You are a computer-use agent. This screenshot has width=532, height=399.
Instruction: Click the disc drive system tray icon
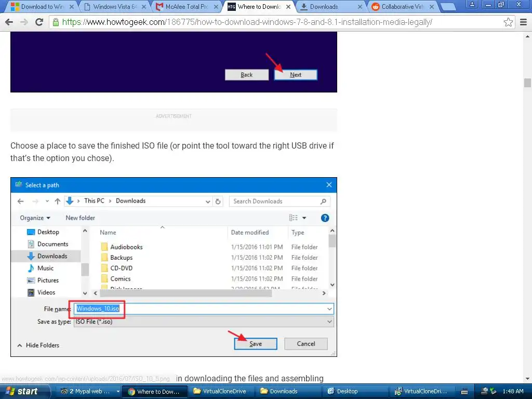point(485,391)
